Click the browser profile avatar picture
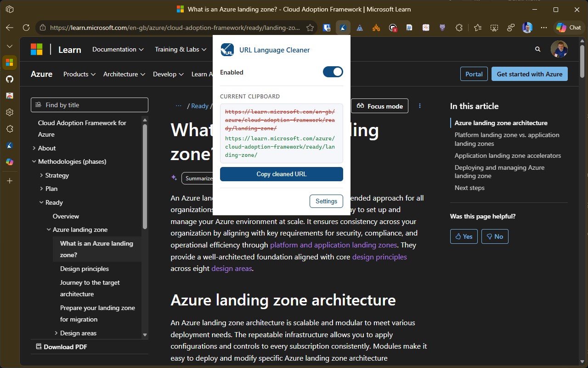 527,28
